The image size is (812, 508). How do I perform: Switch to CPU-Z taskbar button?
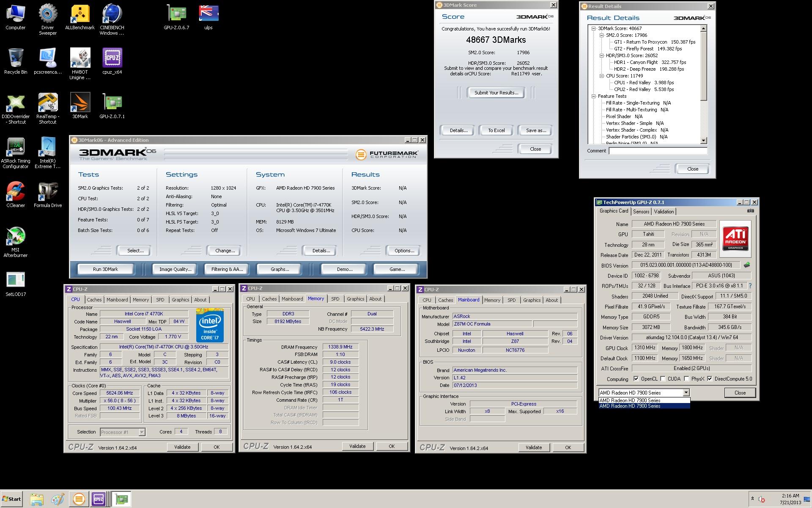(99, 499)
